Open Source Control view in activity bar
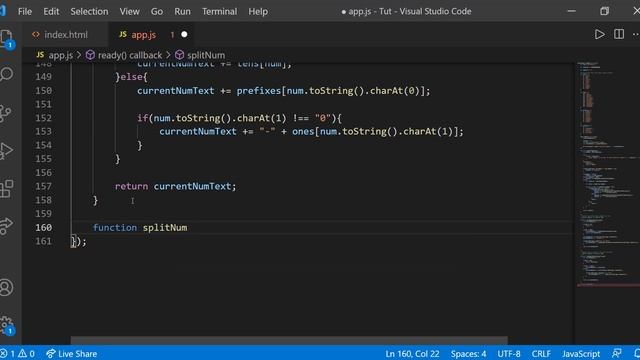The image size is (640, 360). (6, 113)
